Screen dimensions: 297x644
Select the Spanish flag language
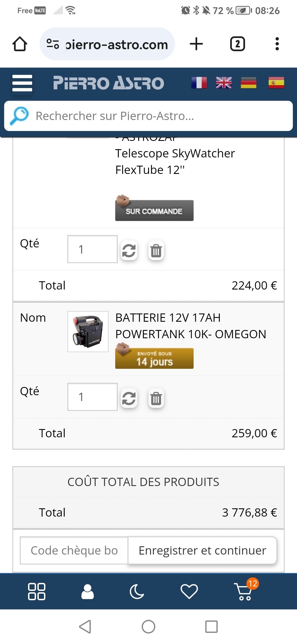click(276, 83)
